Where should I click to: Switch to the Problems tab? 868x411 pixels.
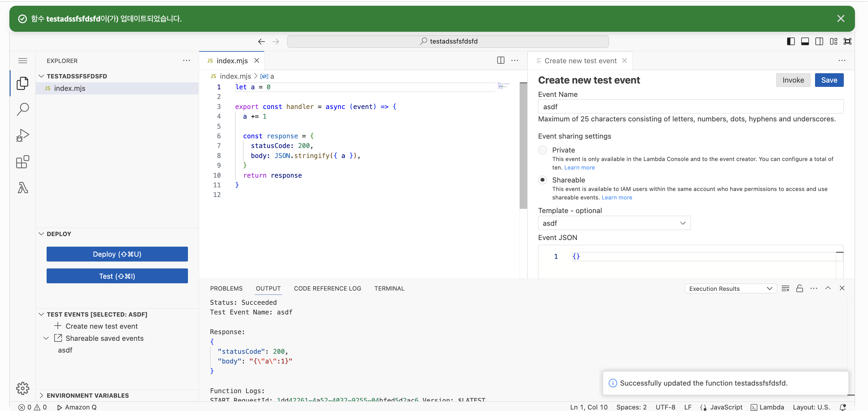(x=226, y=288)
